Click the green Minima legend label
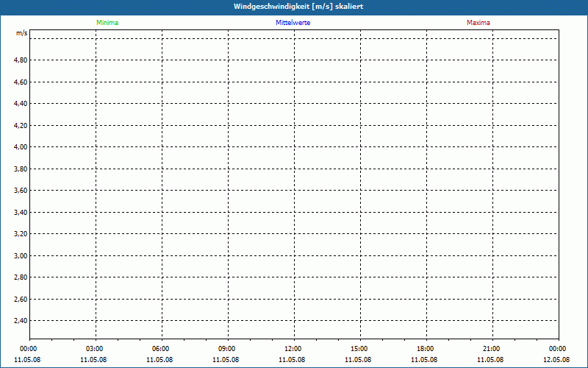Viewport: 588px width, 368px height. click(107, 23)
